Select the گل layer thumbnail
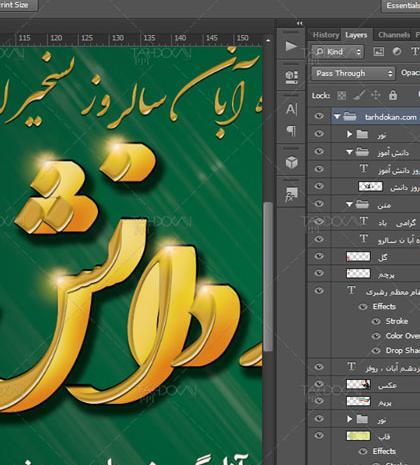Screen dimensions: 420x465 pyautogui.click(x=358, y=256)
